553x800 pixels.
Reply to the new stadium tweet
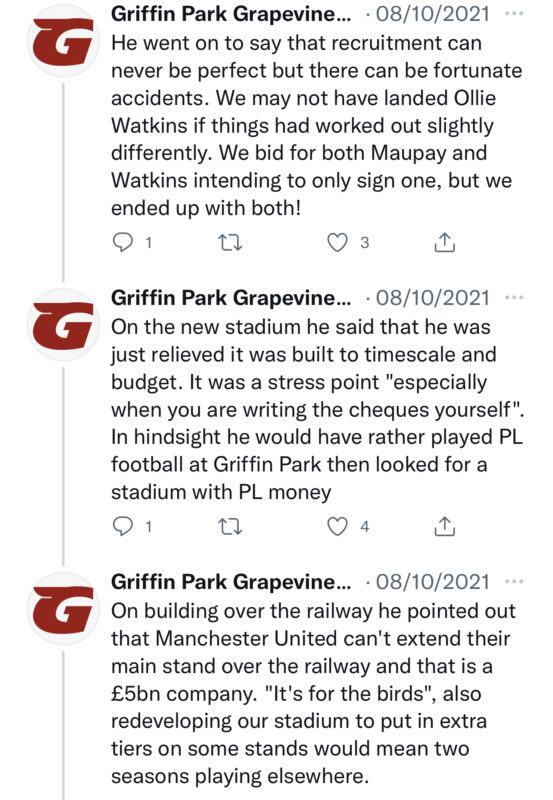pyautogui.click(x=122, y=526)
